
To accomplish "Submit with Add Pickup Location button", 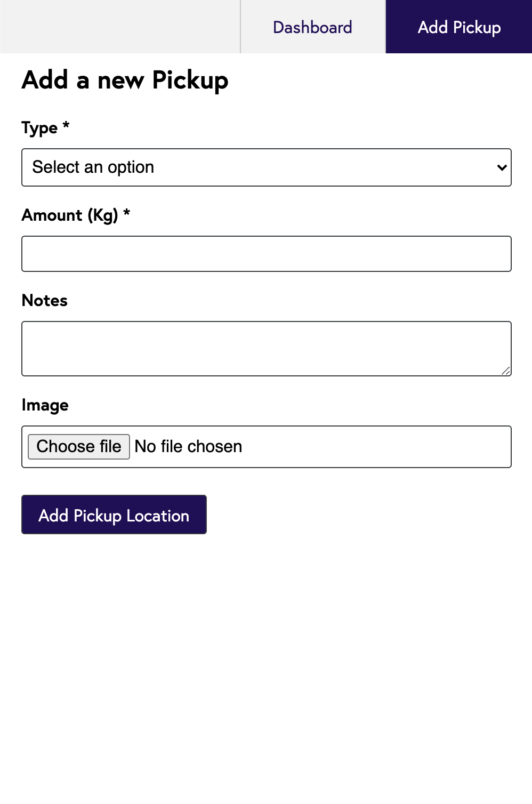I will tap(114, 514).
